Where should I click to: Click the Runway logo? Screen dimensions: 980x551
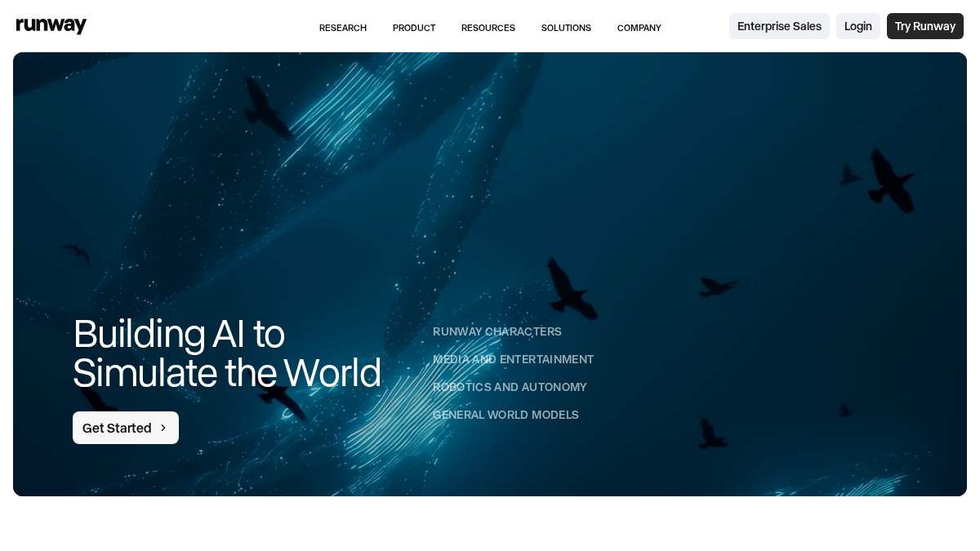point(51,26)
